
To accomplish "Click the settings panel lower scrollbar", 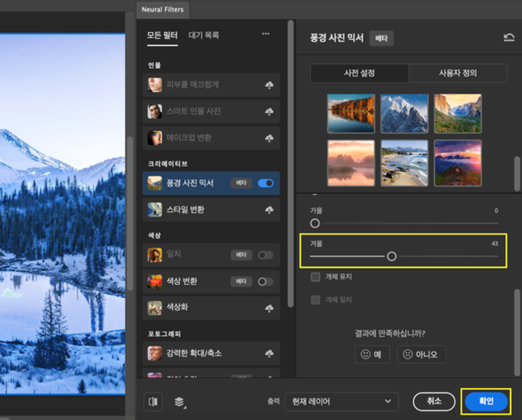I will pos(517,332).
